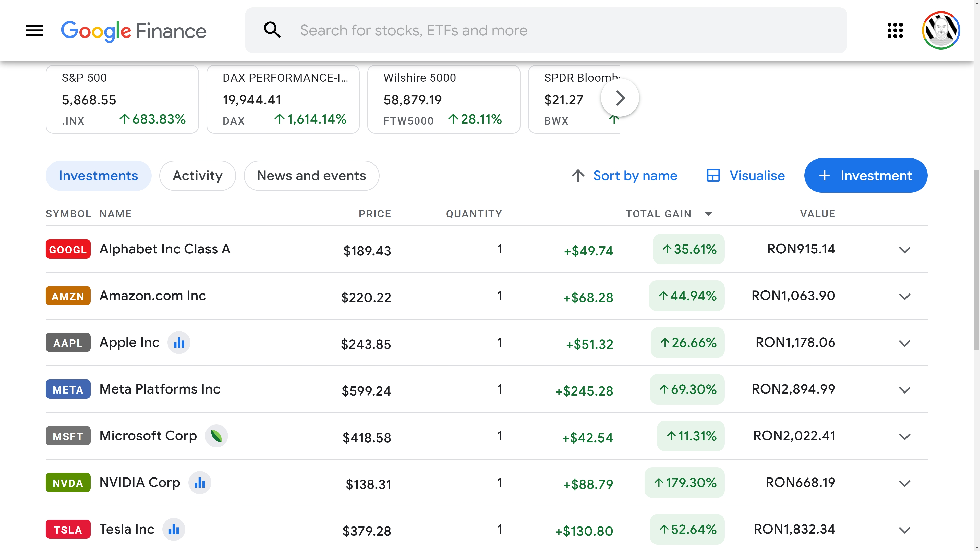Screen dimensions: 980x551
Task: Click Apple Inc bar chart badge
Action: [x=179, y=342]
